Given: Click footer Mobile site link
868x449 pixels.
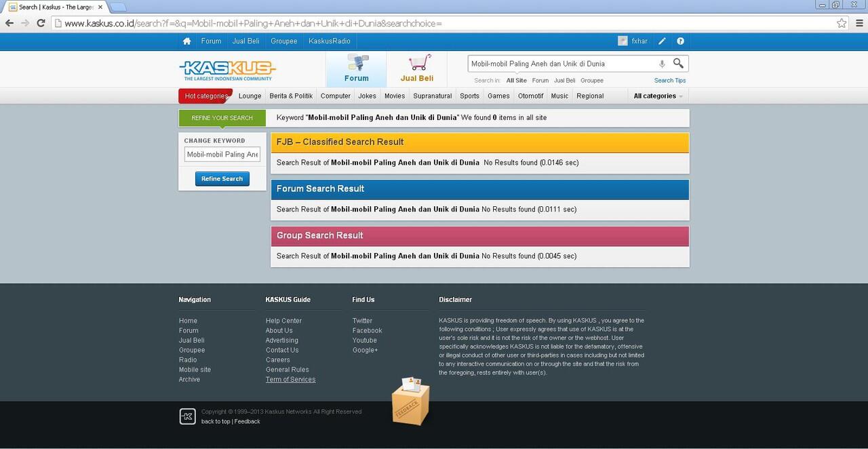Looking at the screenshot, I should (x=195, y=370).
